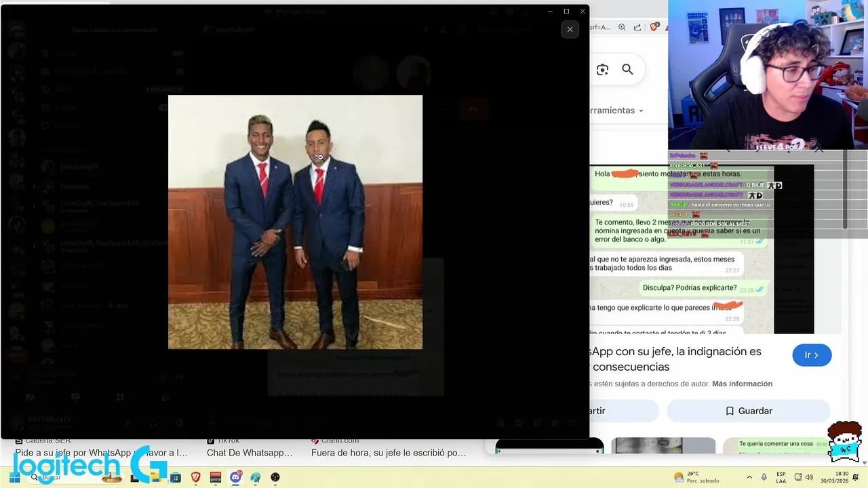Open the weather widget showing 26°C

(696, 477)
